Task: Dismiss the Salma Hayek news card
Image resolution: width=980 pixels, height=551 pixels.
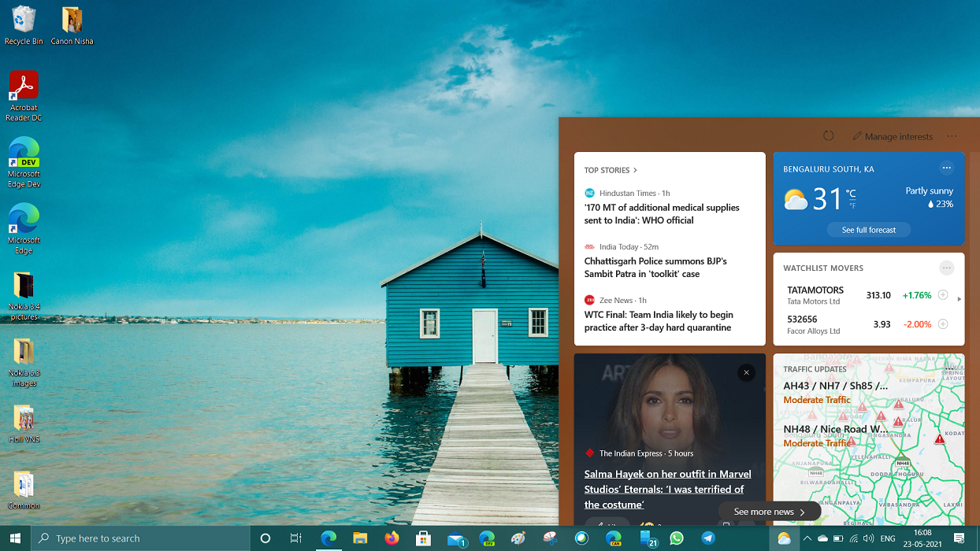Action: (746, 372)
